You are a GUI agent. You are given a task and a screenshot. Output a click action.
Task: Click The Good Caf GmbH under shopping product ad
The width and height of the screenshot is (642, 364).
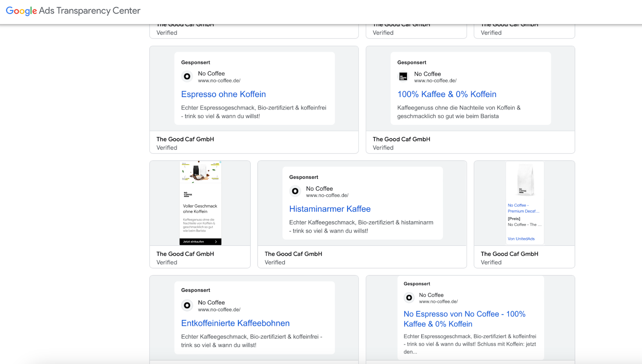point(510,254)
